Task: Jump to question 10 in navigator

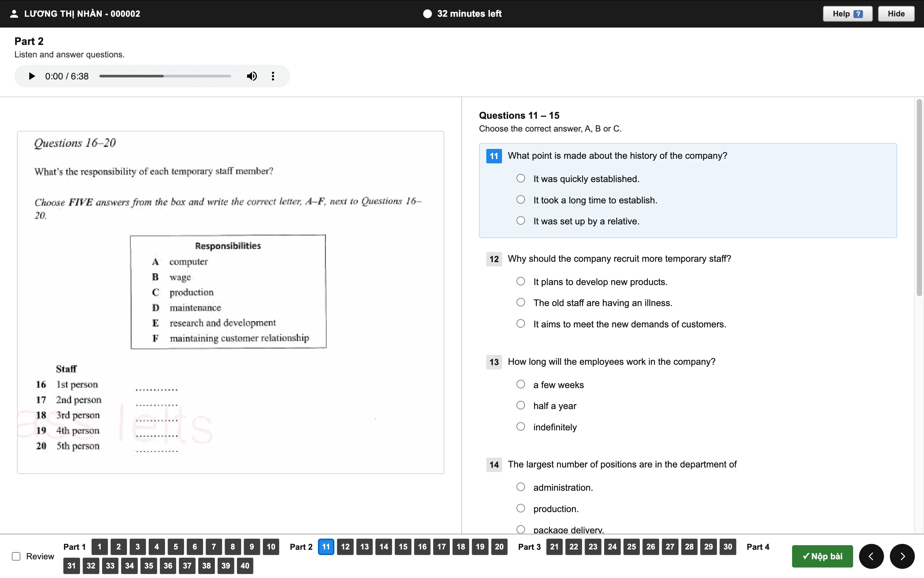Action: (x=271, y=547)
